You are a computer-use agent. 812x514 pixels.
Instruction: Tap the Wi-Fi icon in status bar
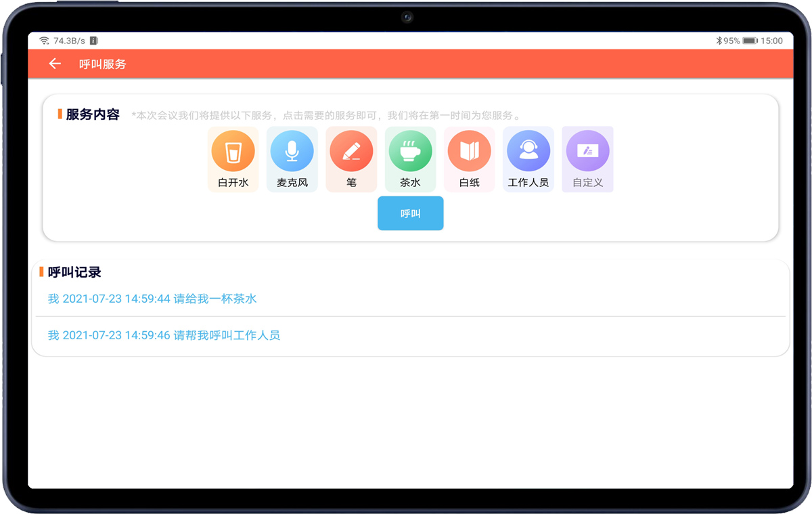44,41
